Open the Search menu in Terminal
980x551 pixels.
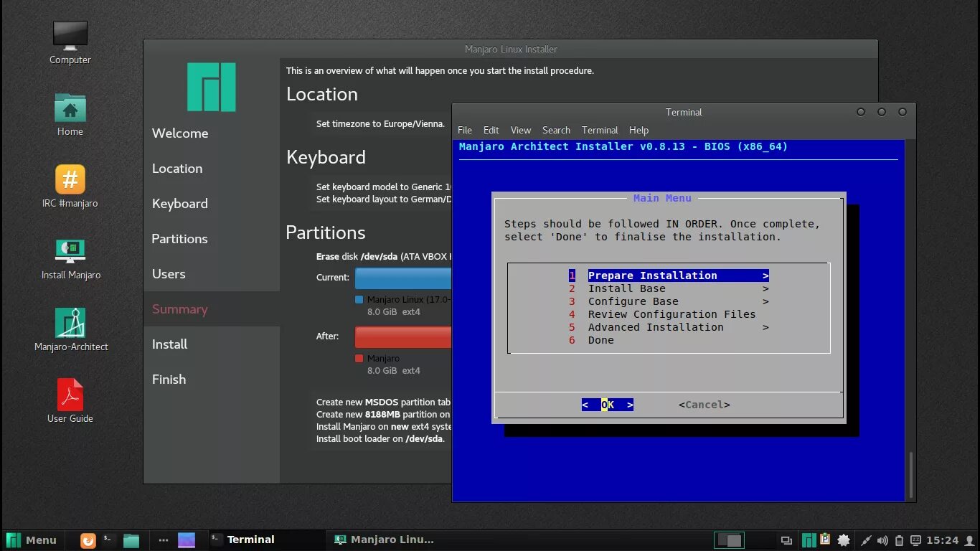pyautogui.click(x=556, y=130)
